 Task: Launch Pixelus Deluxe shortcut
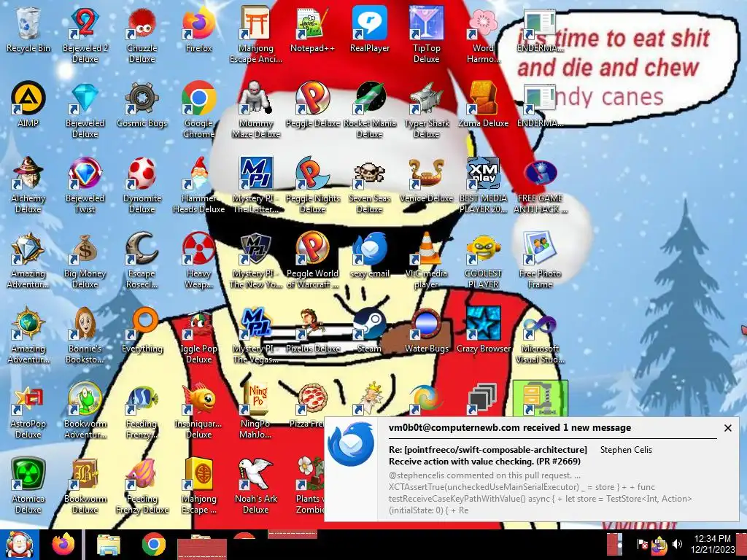point(312,330)
